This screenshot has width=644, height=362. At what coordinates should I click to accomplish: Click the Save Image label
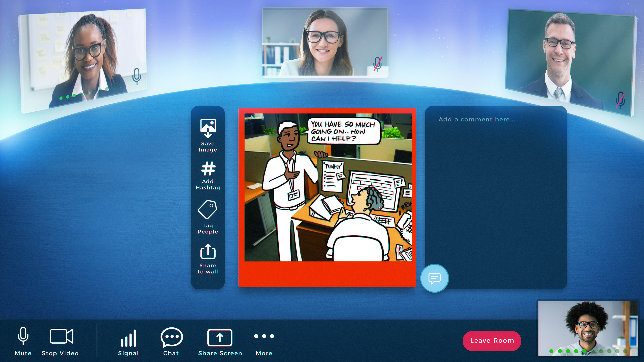[x=208, y=147]
